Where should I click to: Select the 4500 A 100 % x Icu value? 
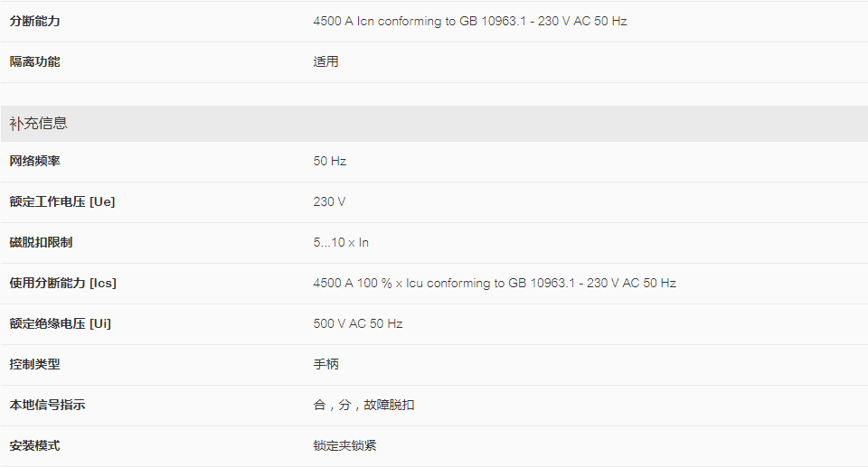(x=495, y=283)
